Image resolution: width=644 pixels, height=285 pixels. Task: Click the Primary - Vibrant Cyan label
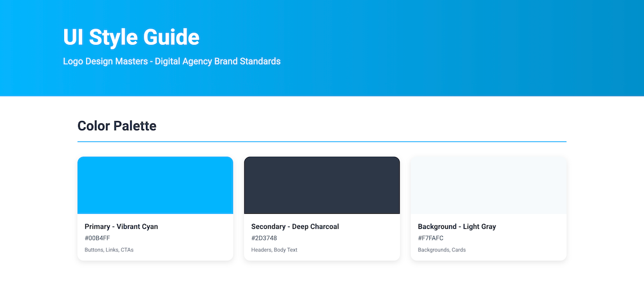click(121, 227)
